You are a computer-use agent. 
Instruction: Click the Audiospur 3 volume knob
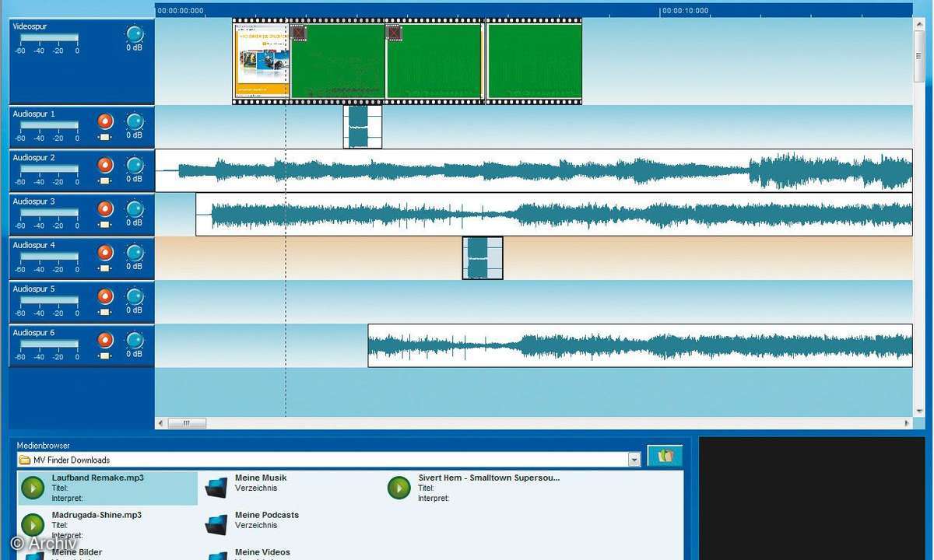click(x=135, y=209)
